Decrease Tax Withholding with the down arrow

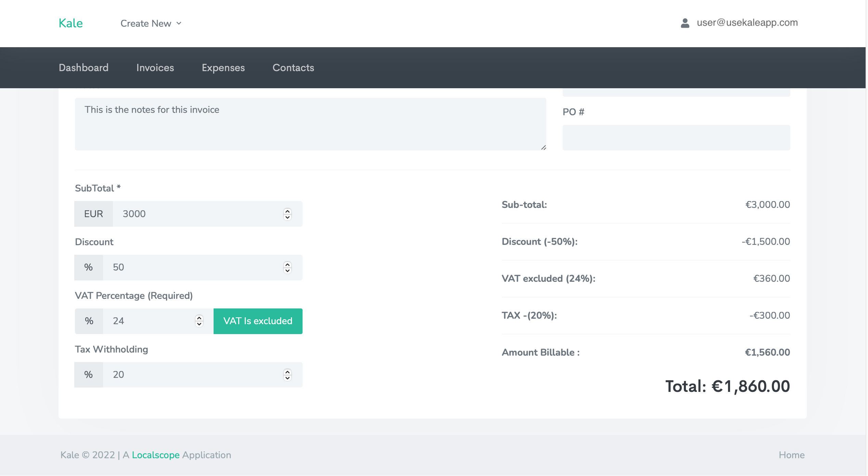(288, 378)
